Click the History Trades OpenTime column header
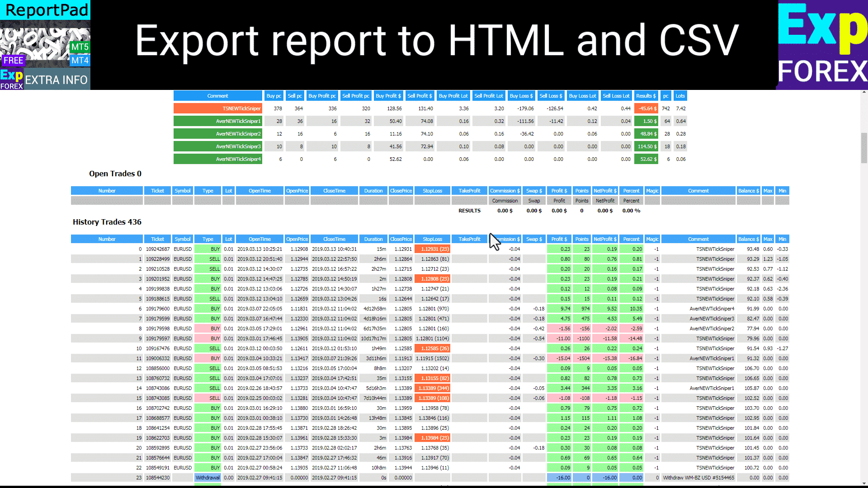 (x=259, y=239)
